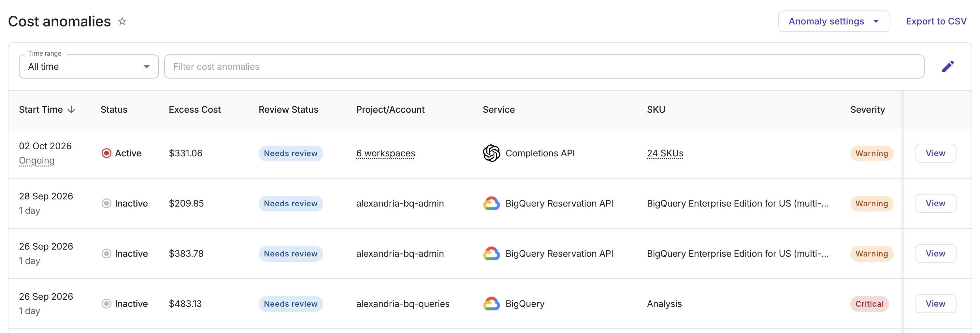
Task: Focus the Filter cost anomalies field
Action: click(544, 66)
